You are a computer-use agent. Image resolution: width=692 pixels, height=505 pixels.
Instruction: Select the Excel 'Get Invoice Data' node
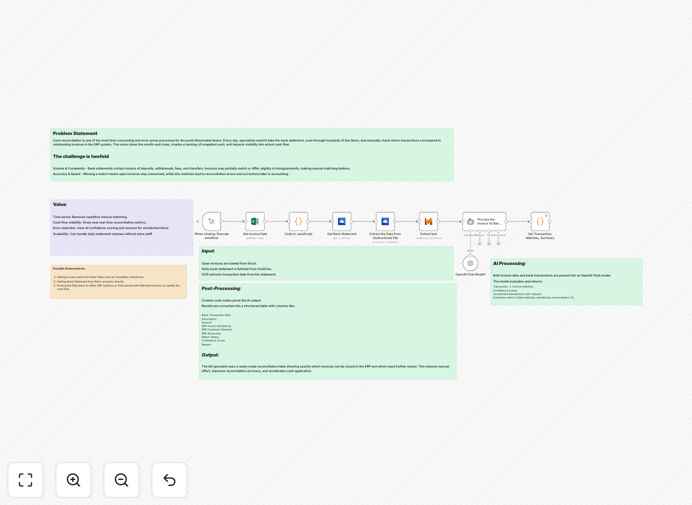click(x=255, y=221)
